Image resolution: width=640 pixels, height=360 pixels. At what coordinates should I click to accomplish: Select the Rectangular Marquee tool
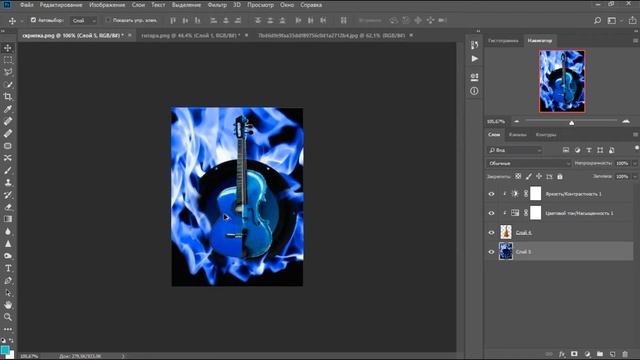[x=8, y=60]
